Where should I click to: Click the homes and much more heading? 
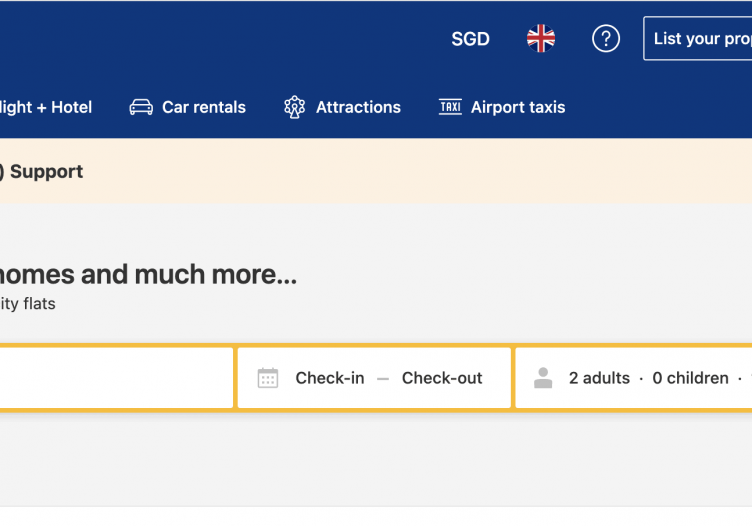point(148,275)
